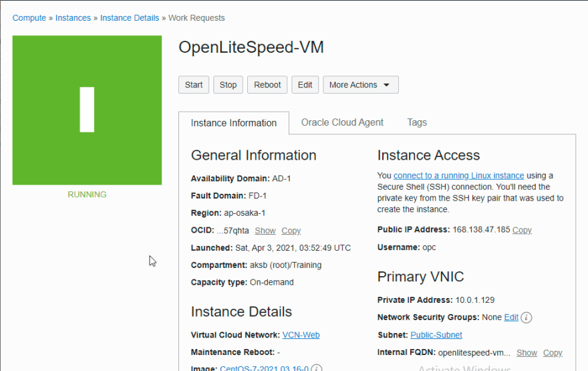Click the public IP value 168.138.47.185

(x=481, y=229)
